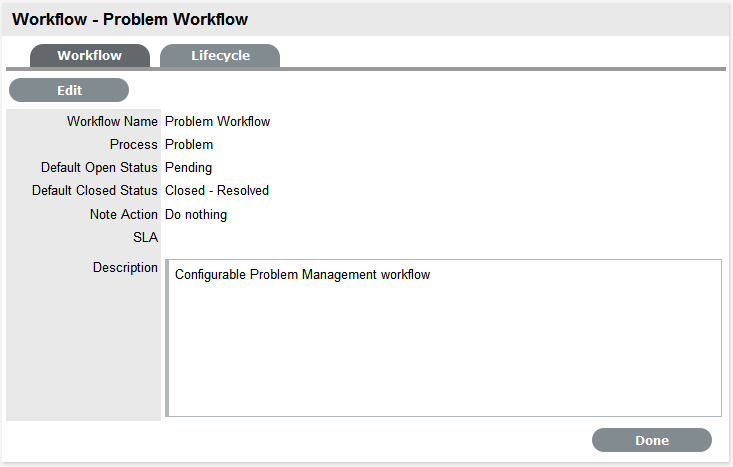Click the 'Problem' process value
The image size is (733, 467).
[189, 145]
